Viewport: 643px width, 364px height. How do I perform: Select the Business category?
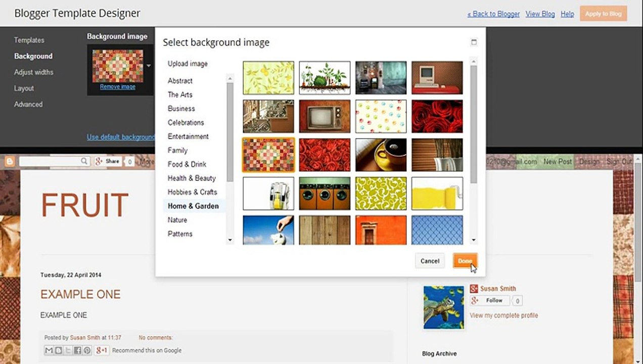181,109
